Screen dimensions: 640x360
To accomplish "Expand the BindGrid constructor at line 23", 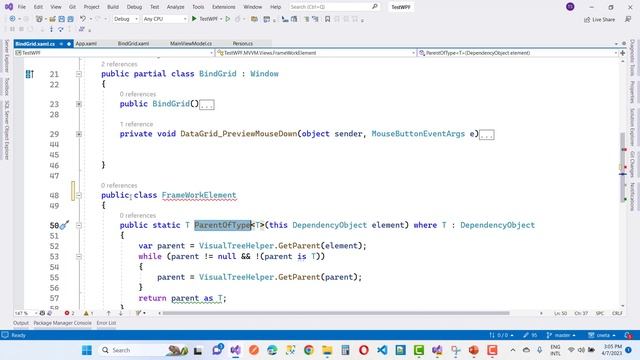I will click(79, 104).
